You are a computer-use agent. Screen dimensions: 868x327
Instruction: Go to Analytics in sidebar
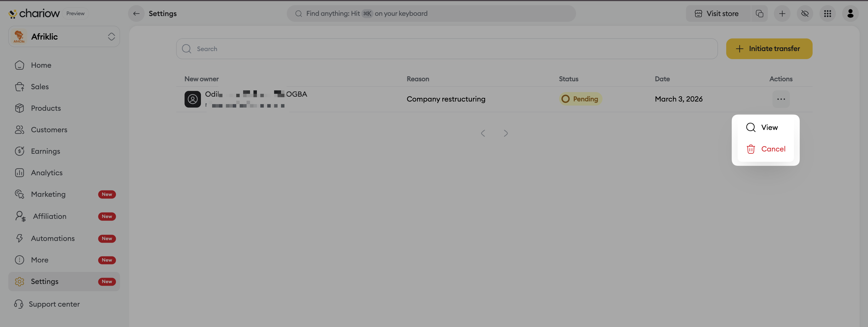(46, 173)
